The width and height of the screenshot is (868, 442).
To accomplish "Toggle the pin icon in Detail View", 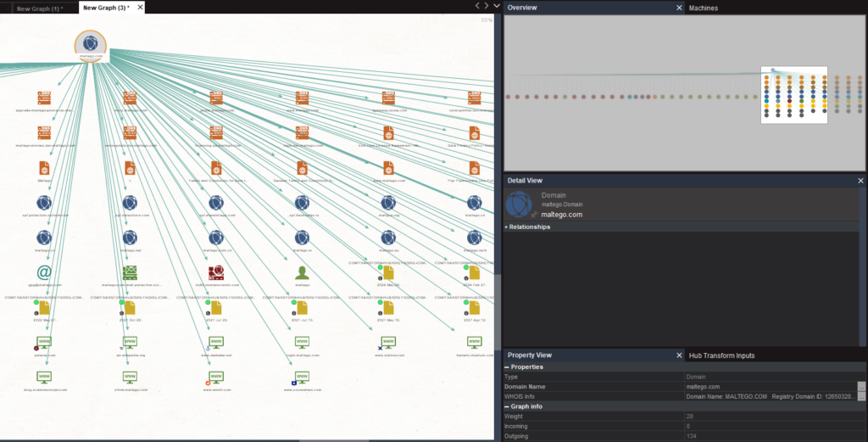I will (534, 215).
